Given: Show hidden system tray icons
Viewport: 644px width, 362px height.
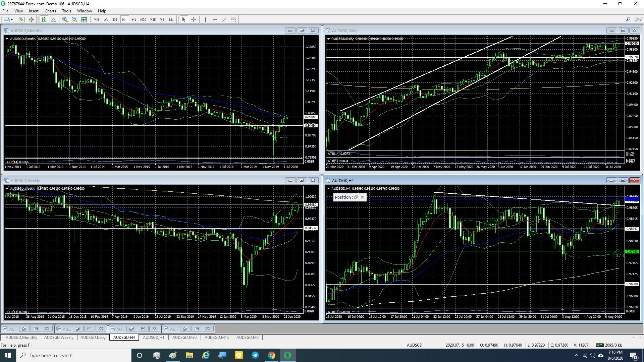Looking at the screenshot, I should (x=576, y=355).
